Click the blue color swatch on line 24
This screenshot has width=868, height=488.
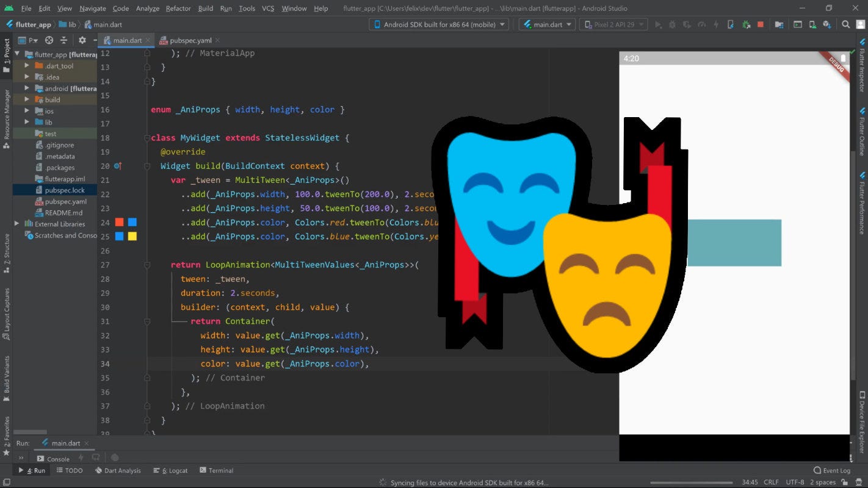click(132, 223)
